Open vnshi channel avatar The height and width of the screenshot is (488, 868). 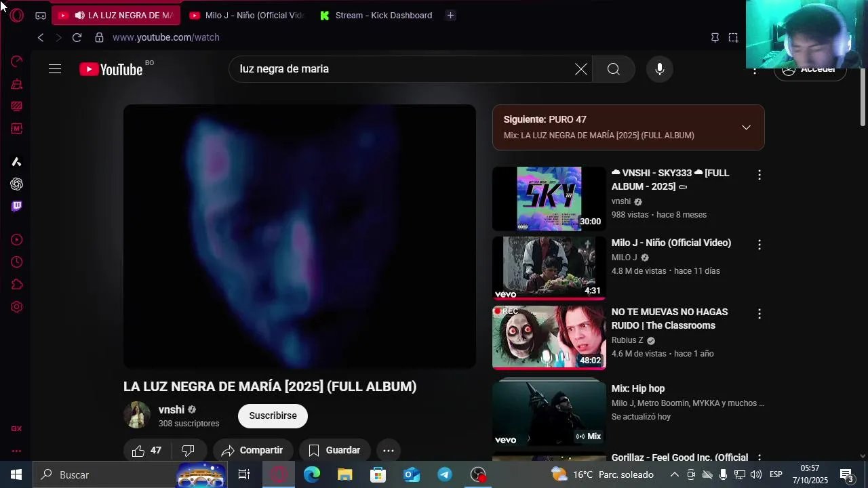click(137, 415)
